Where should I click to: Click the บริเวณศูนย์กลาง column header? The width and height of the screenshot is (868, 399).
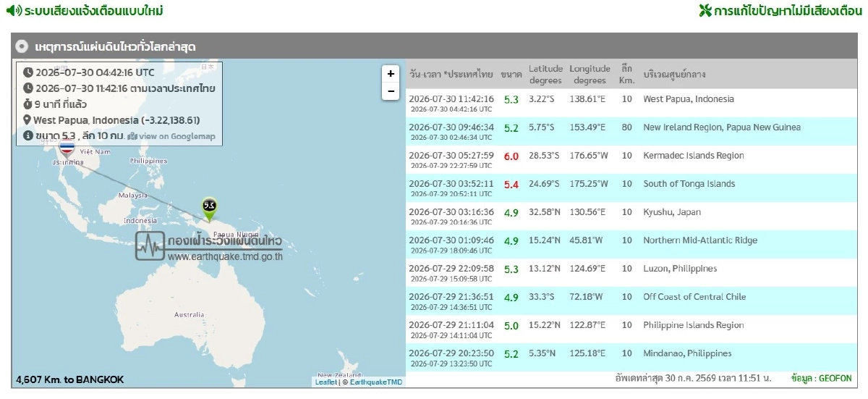coord(674,75)
